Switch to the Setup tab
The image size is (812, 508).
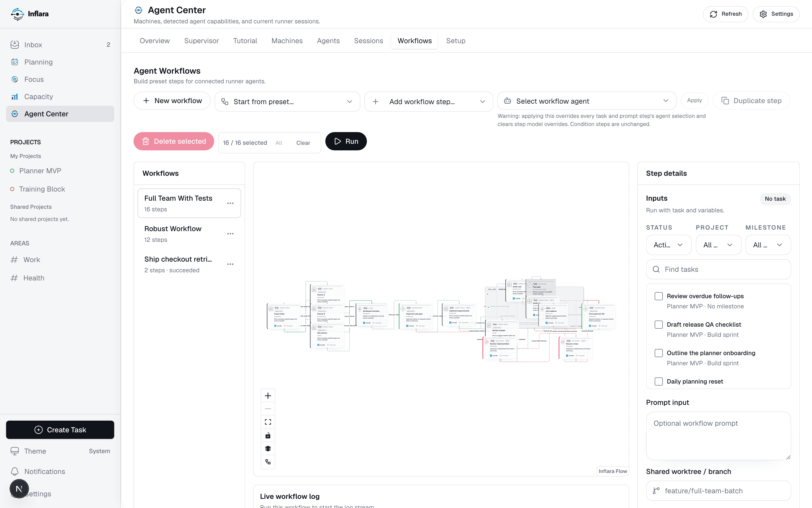click(456, 41)
